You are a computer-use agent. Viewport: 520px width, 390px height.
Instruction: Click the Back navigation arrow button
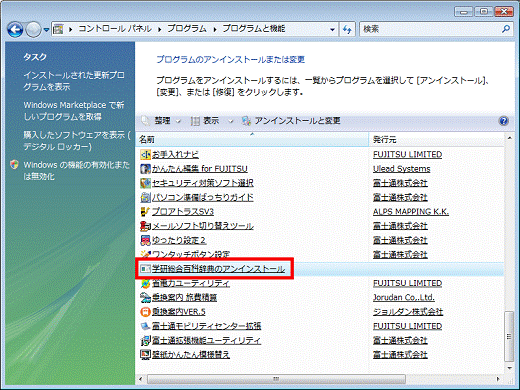[x=15, y=30]
